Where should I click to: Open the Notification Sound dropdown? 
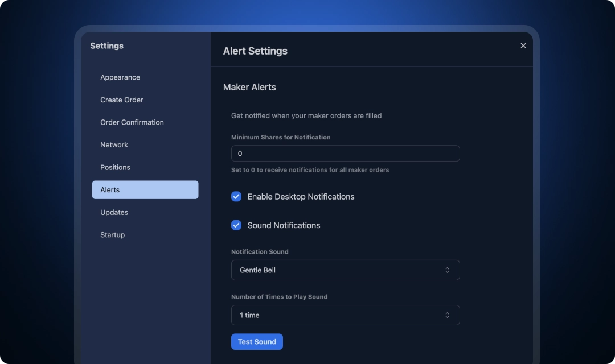click(x=345, y=270)
